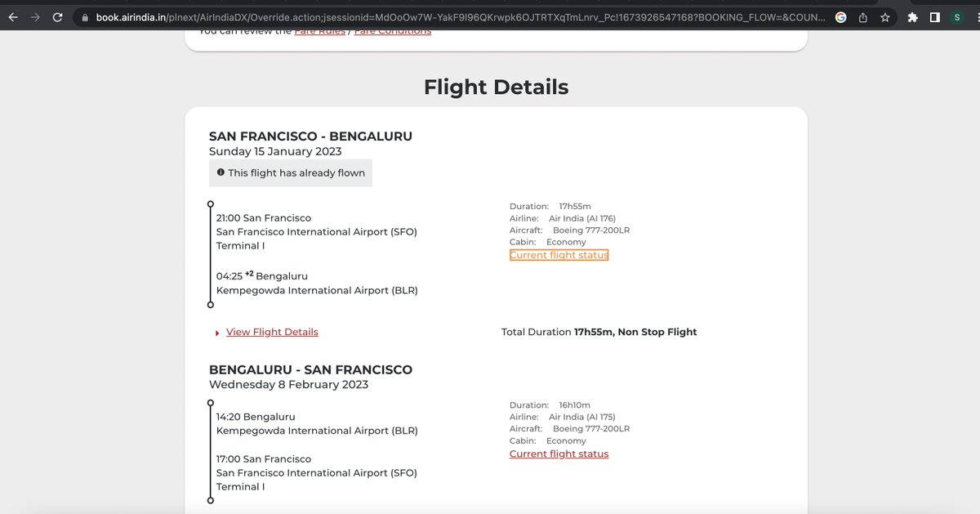
Task: Click arrival time '17:00 San Francisco'
Action: [x=264, y=459]
